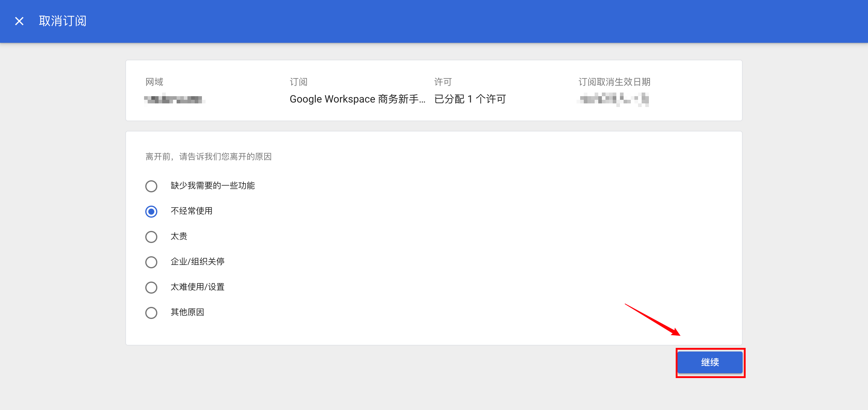Click the 继续 button
This screenshot has width=868, height=410.
710,362
